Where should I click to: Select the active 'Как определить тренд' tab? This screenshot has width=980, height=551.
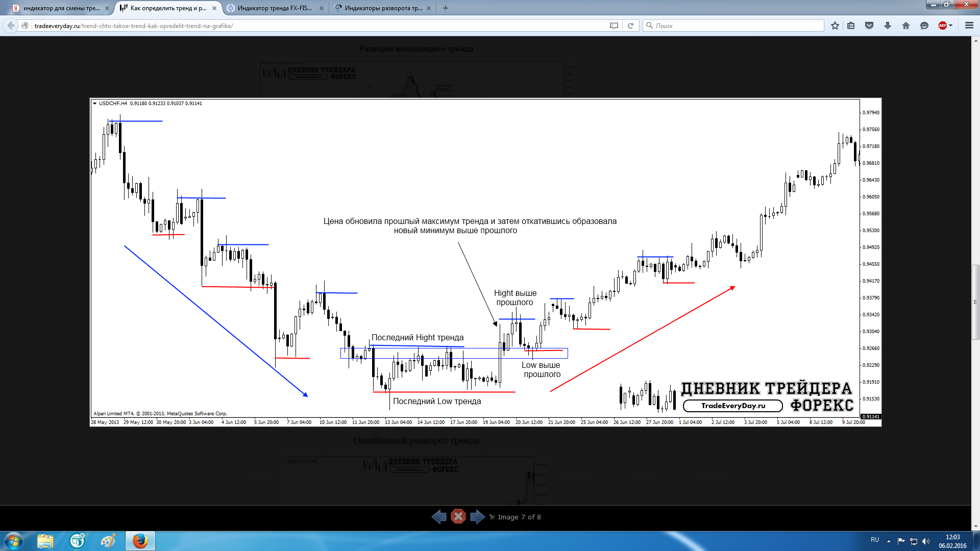168,8
